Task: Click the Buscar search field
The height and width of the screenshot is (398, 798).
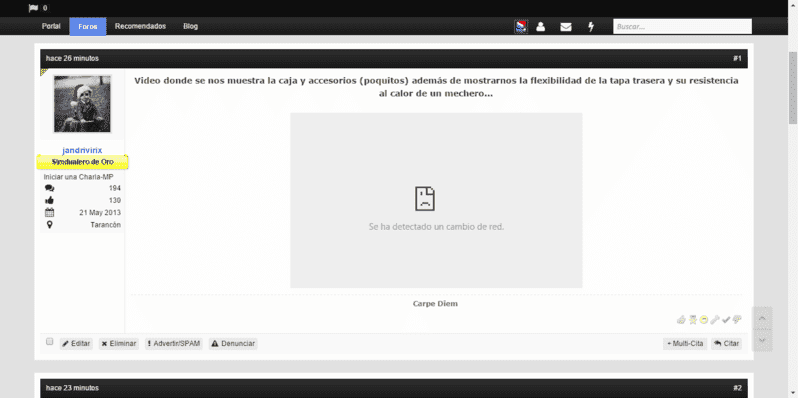Action: coord(682,26)
